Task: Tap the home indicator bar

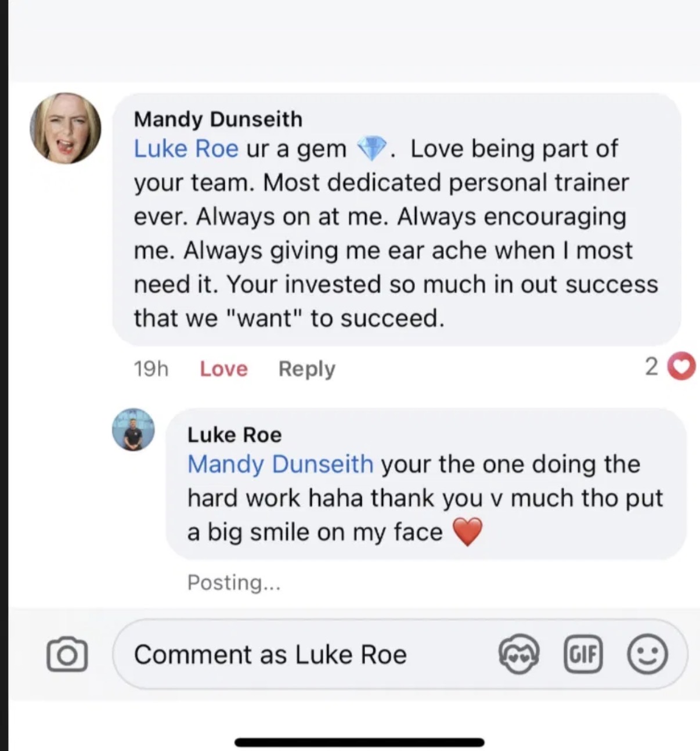Action: (359, 742)
